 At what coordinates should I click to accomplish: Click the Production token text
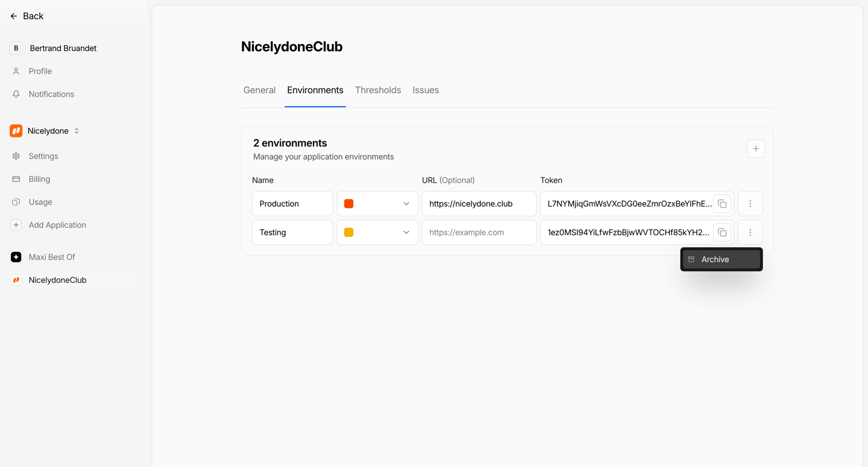629,204
